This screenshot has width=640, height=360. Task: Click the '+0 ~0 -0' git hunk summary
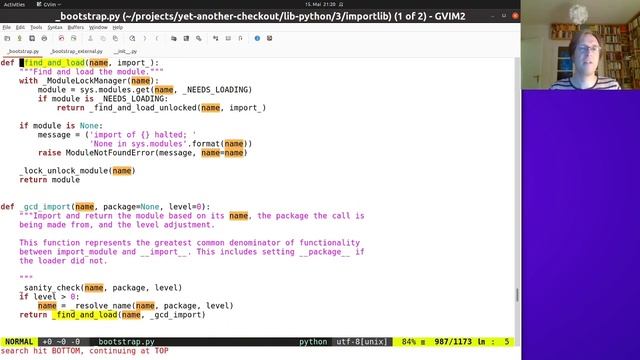click(x=61, y=342)
